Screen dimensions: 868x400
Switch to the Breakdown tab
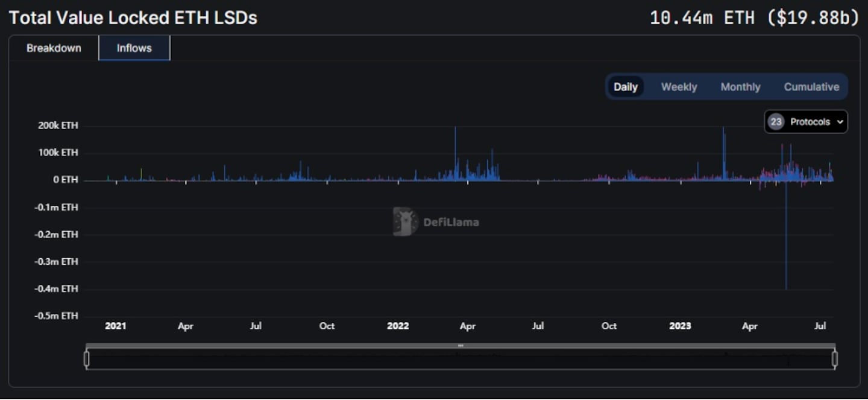pos(54,48)
